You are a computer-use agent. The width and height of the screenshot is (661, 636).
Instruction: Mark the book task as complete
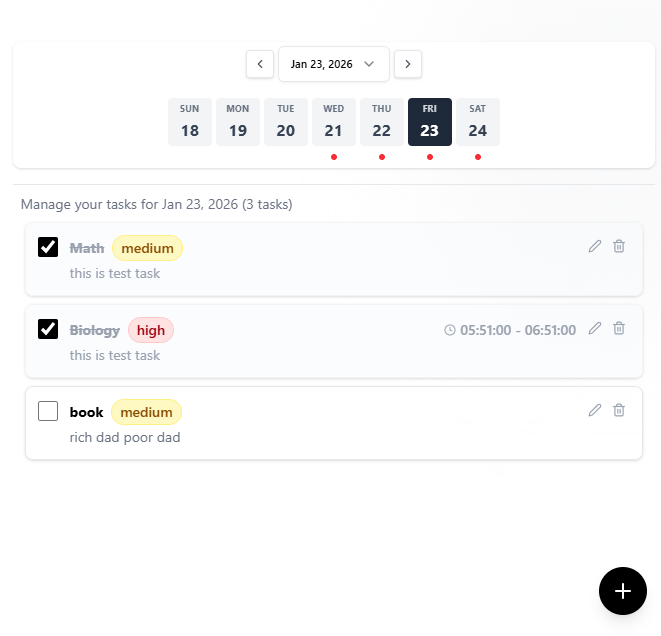[x=48, y=411]
